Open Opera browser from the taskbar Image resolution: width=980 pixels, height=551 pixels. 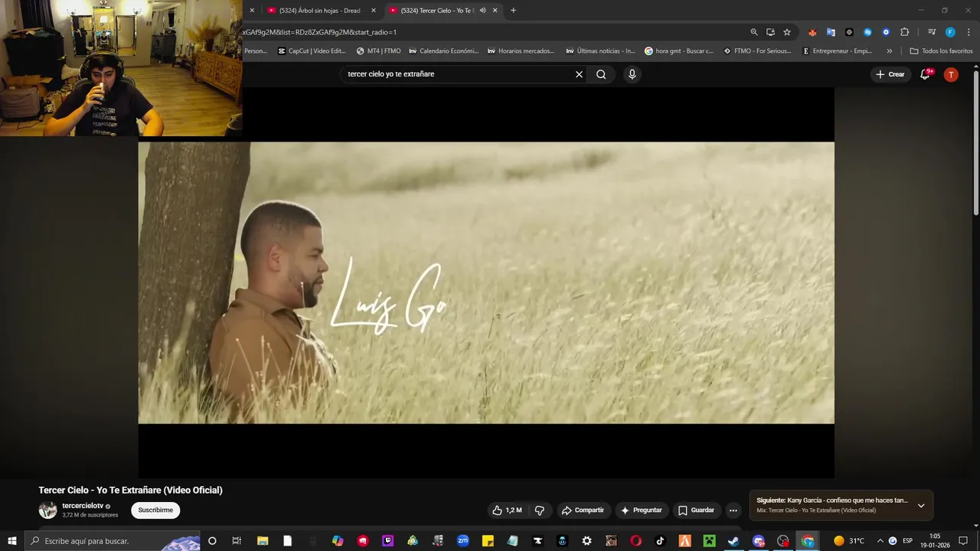click(x=635, y=541)
